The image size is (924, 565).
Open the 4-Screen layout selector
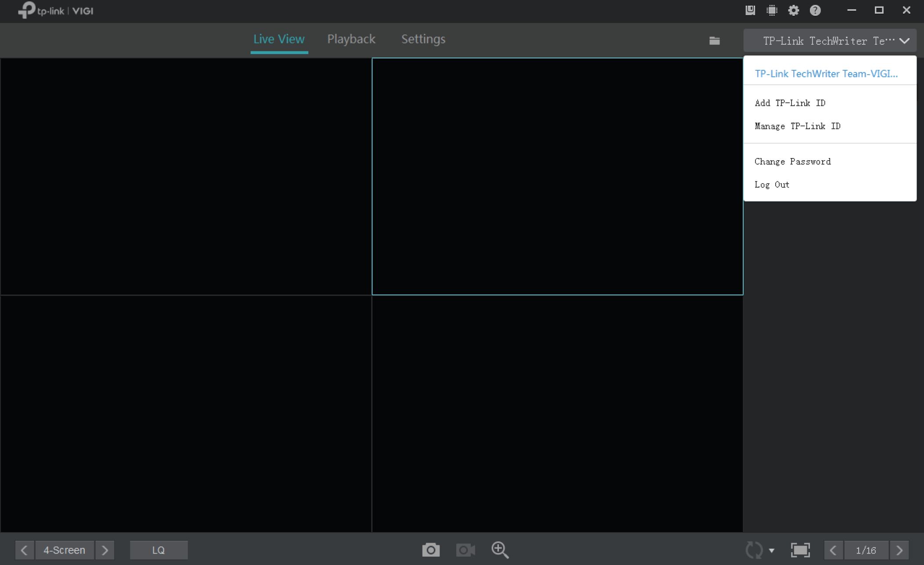pos(64,550)
